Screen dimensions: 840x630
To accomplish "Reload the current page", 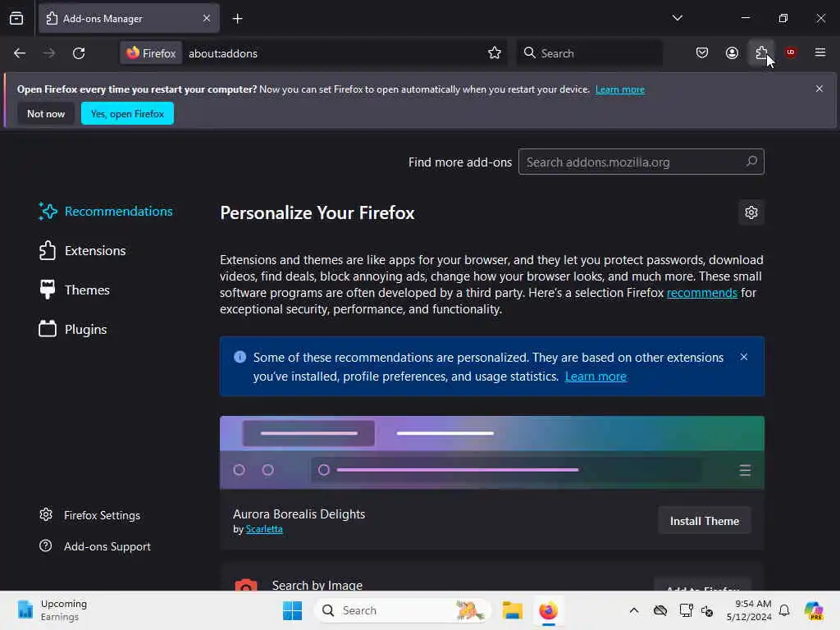I will pyautogui.click(x=79, y=53).
